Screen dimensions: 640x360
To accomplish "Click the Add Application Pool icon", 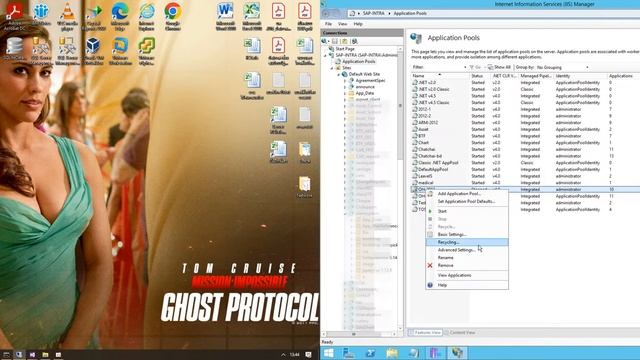I will (x=430, y=193).
